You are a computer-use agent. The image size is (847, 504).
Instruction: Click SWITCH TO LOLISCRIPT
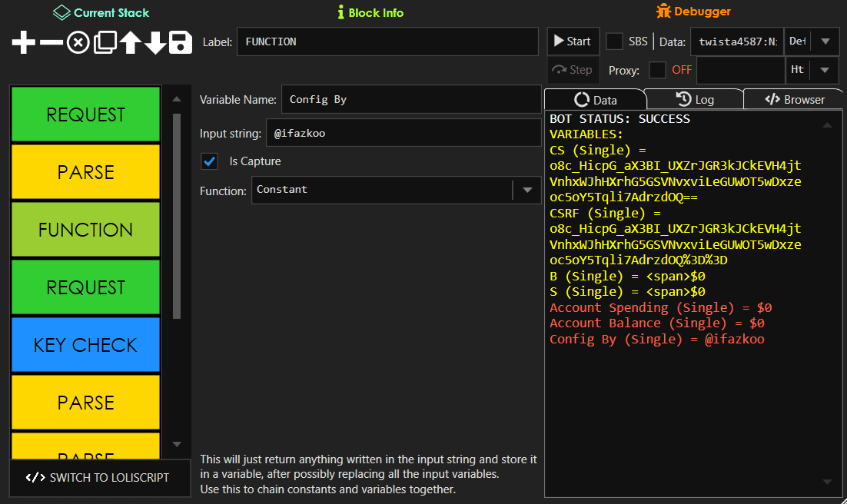click(99, 477)
